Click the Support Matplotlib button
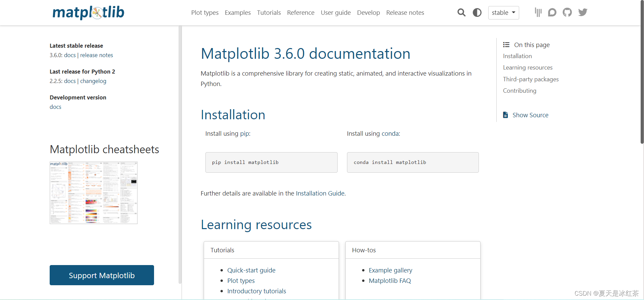Viewport: 644px width, 300px height. point(102,275)
